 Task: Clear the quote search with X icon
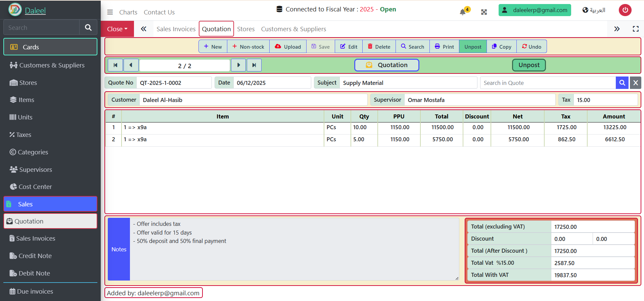pos(635,83)
